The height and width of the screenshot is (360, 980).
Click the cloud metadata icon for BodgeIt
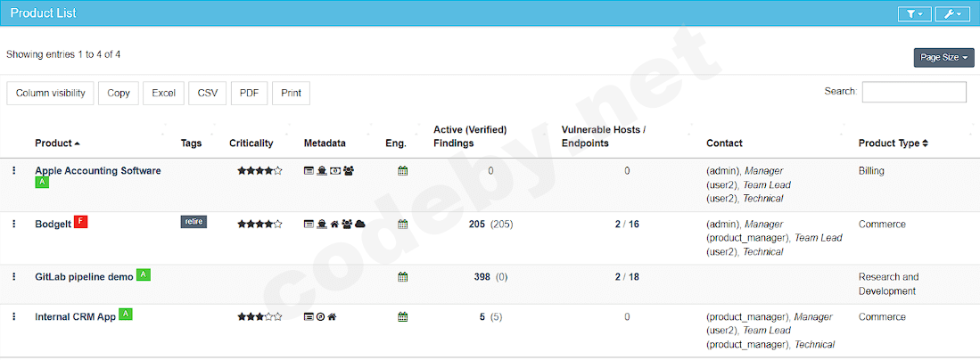coord(360,224)
